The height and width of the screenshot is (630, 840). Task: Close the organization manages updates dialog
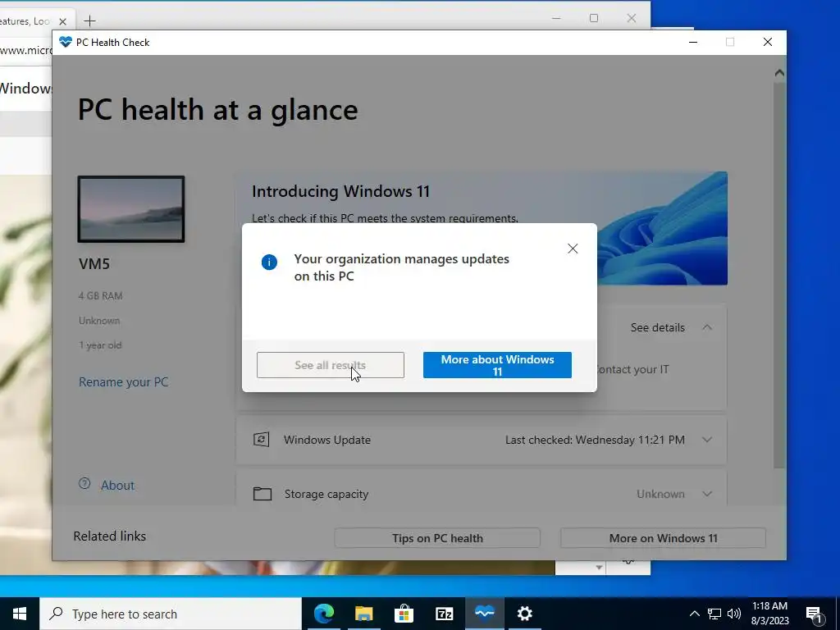[x=573, y=249]
